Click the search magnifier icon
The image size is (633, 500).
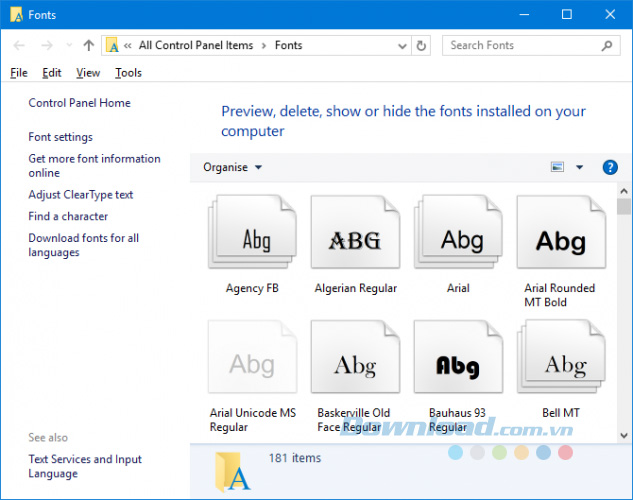click(606, 46)
